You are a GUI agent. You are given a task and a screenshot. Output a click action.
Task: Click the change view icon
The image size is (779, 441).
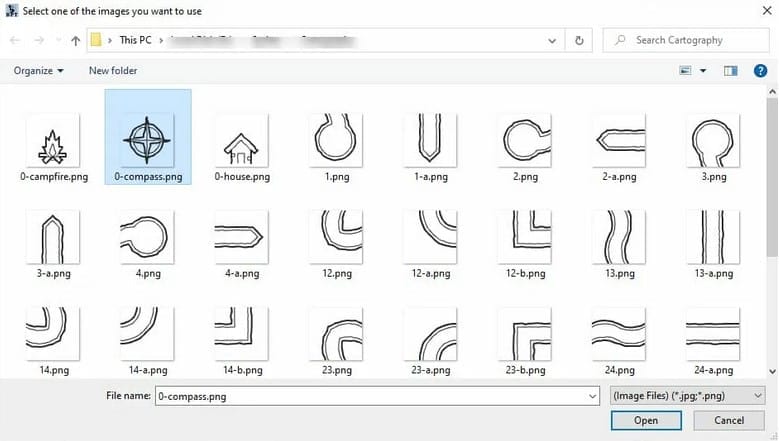[686, 71]
